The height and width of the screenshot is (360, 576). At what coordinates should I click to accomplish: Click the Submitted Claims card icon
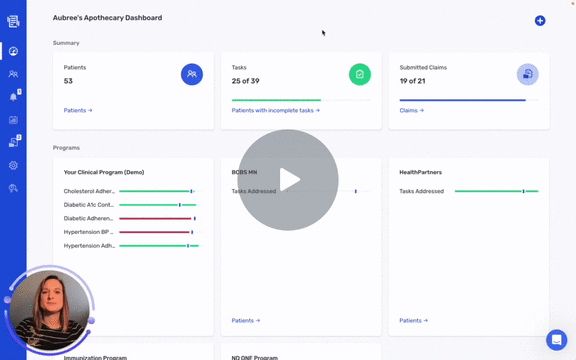coord(528,74)
